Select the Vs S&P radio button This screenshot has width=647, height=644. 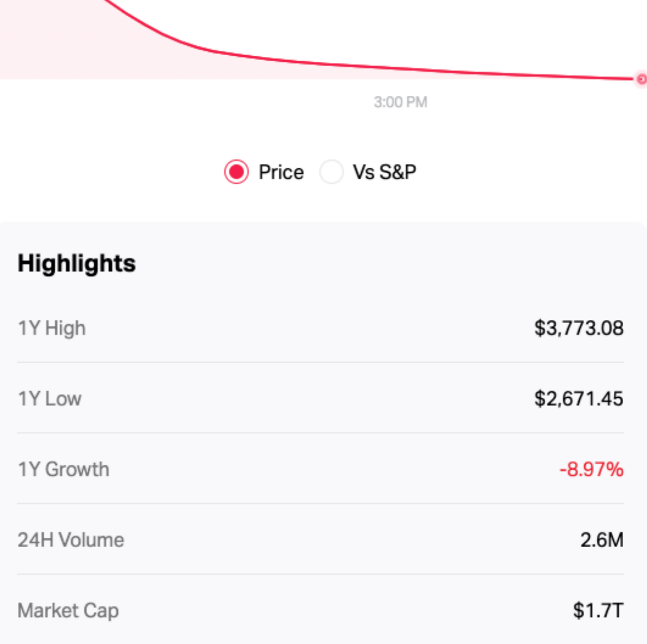pyautogui.click(x=331, y=172)
